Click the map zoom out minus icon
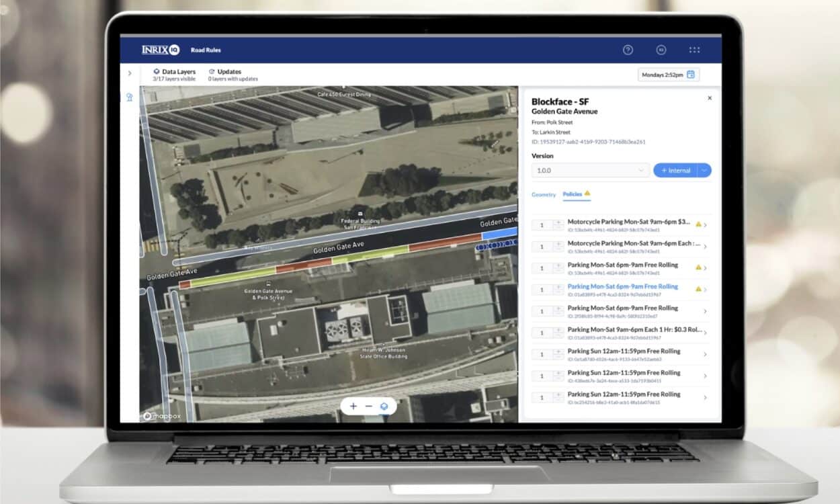The height and width of the screenshot is (504, 840). click(368, 407)
